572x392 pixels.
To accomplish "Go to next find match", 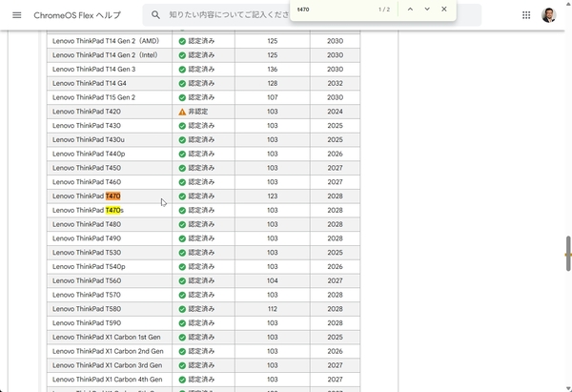I will point(427,10).
